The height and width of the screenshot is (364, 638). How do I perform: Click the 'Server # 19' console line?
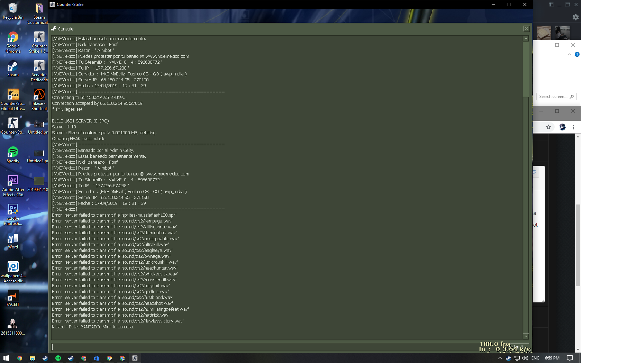tap(64, 127)
